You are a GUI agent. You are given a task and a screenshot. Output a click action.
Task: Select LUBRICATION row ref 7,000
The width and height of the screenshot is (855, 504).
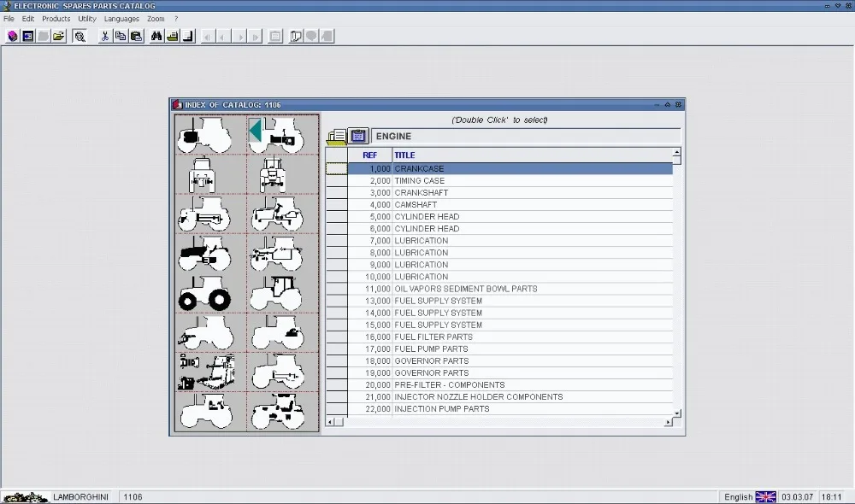click(x=510, y=241)
